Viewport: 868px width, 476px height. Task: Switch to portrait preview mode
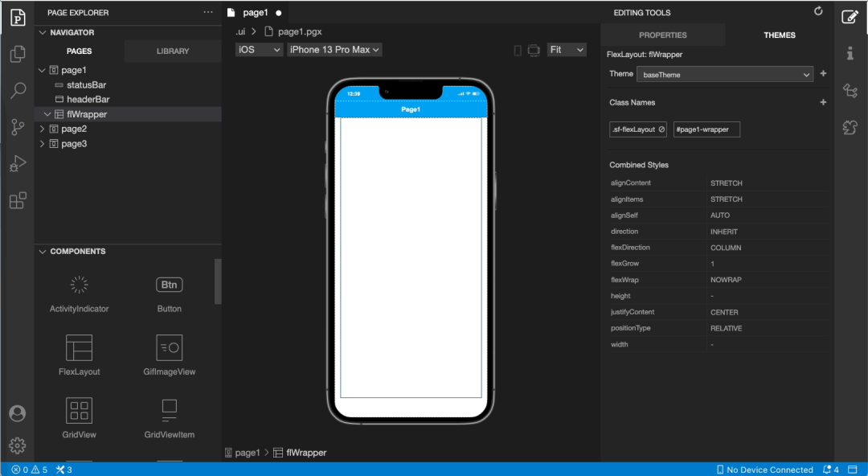point(517,49)
